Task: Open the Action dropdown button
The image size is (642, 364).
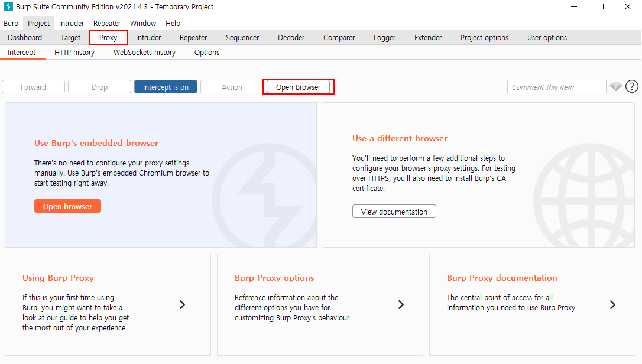Action: click(232, 87)
